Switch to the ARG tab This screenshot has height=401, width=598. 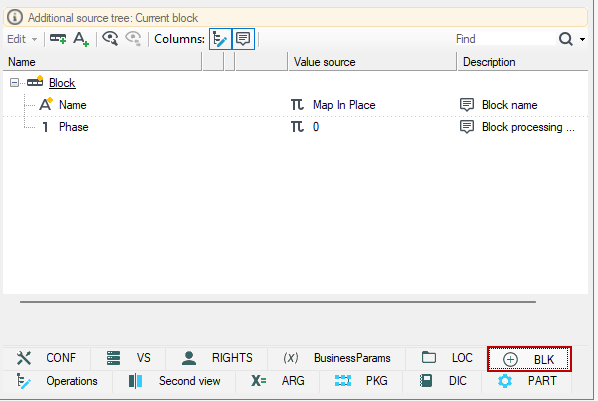click(278, 381)
